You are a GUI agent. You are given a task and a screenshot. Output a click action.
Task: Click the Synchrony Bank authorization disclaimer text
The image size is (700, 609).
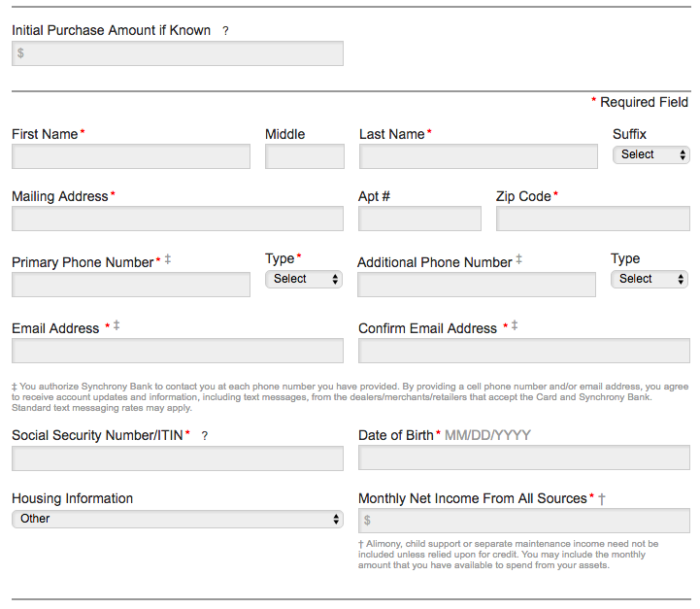(x=350, y=397)
